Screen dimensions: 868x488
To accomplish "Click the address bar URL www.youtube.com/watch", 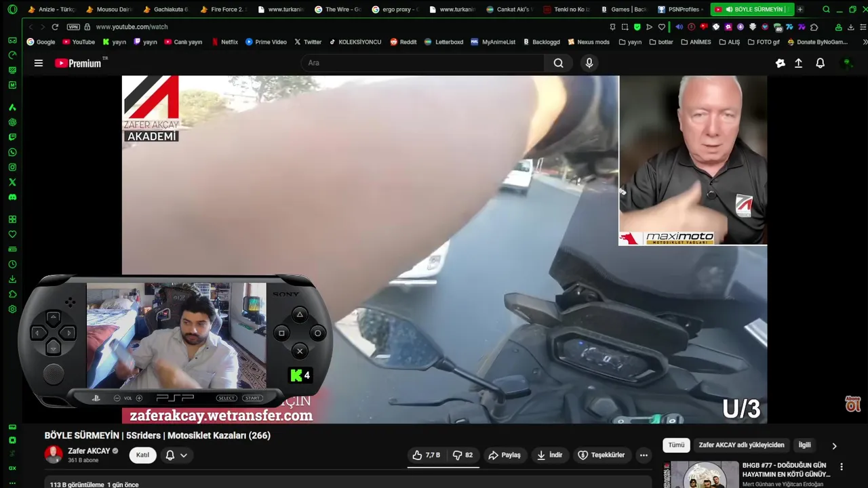I will [x=132, y=27].
